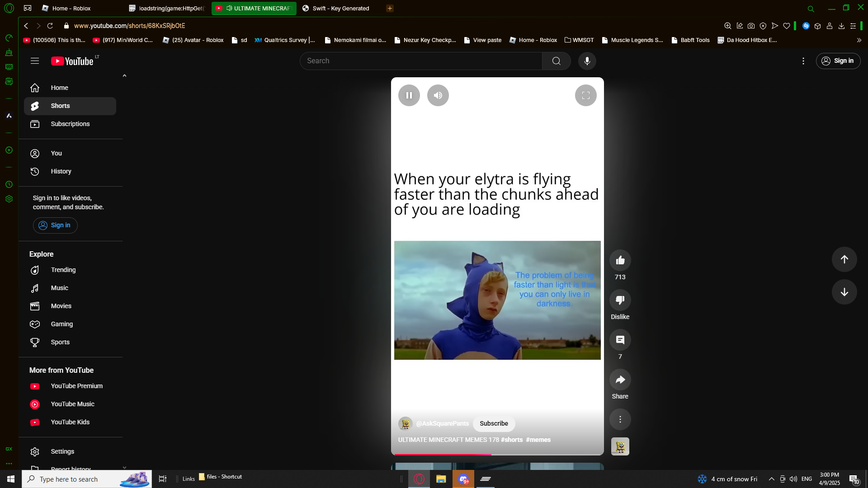This screenshot has width=868, height=488.
Task: Open Gaming under Explore
Action: (70, 324)
